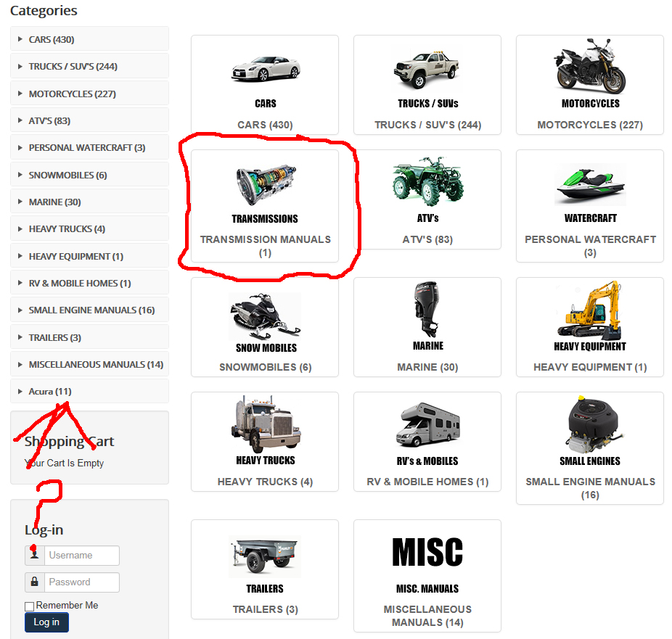Expand the MARINE (30) sidebar arrow
The height and width of the screenshot is (639, 672).
[20, 202]
